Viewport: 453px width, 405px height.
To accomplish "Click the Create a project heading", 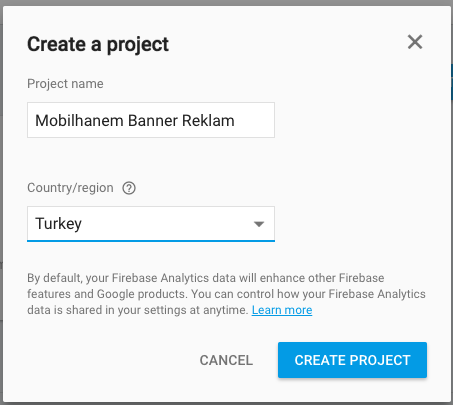I will pyautogui.click(x=98, y=44).
